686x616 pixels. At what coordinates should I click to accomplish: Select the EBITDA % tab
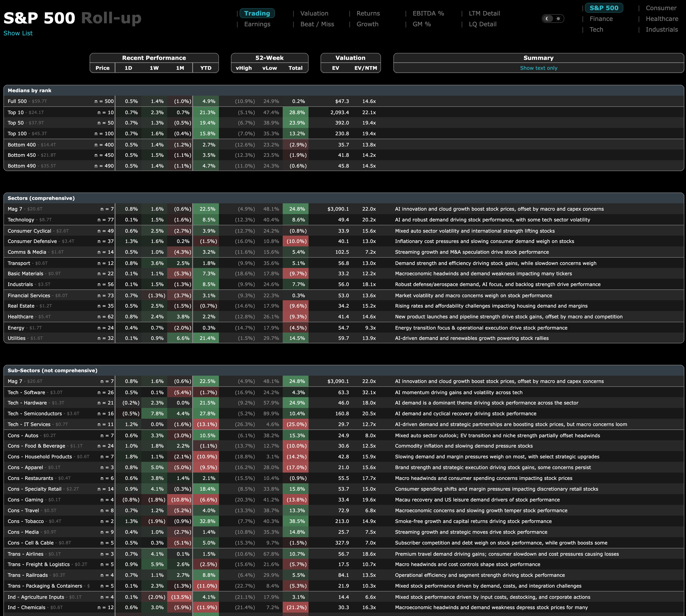(x=428, y=14)
